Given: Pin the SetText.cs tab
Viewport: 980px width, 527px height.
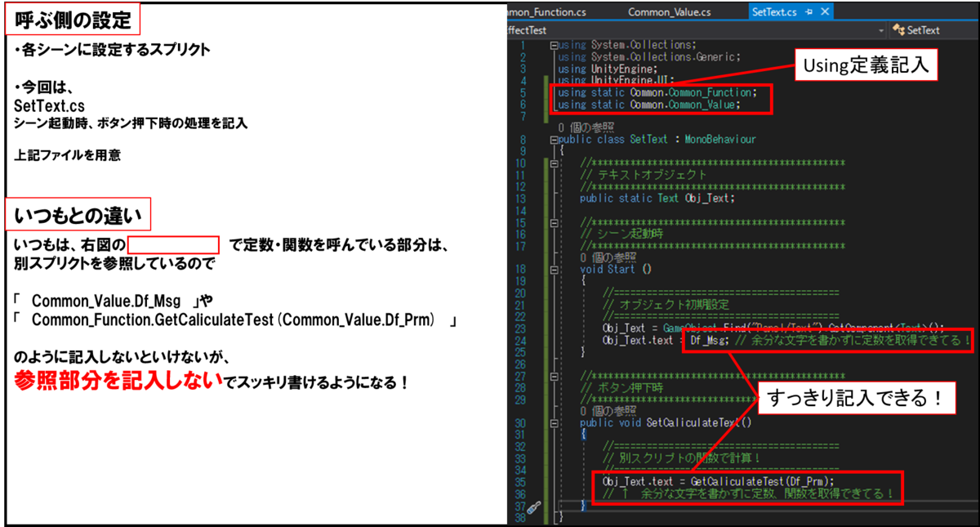Looking at the screenshot, I should (808, 12).
